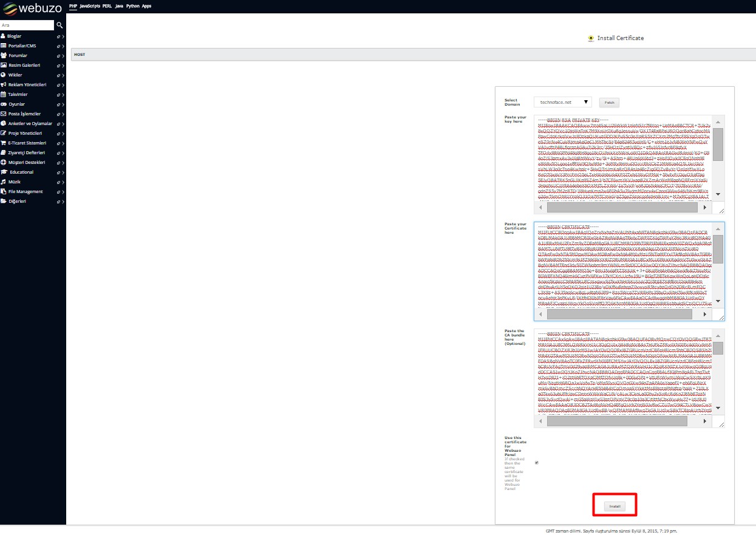Click the Oyunlar gamepad icon
This screenshot has height=538, width=756.
(x=3, y=104)
